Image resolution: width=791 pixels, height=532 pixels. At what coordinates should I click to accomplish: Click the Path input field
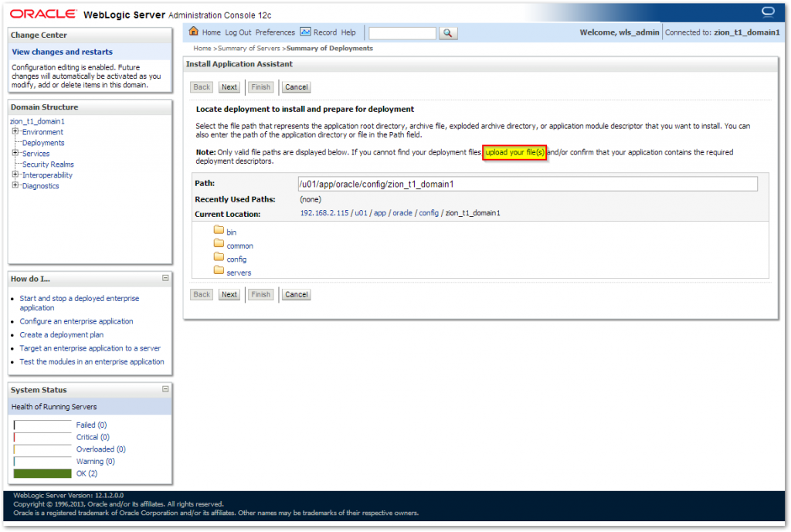[527, 184]
